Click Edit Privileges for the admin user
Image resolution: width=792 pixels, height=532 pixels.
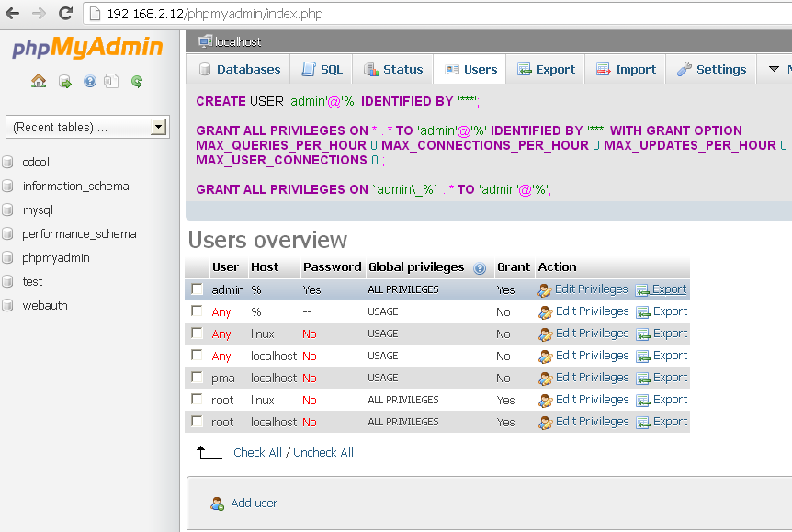pos(591,289)
